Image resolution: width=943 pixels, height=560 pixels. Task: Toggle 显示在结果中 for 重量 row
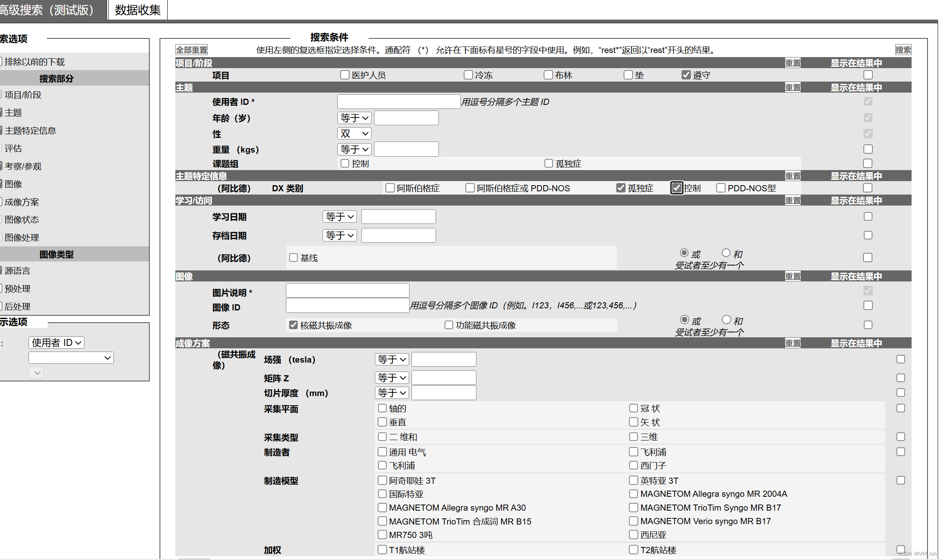[868, 149]
